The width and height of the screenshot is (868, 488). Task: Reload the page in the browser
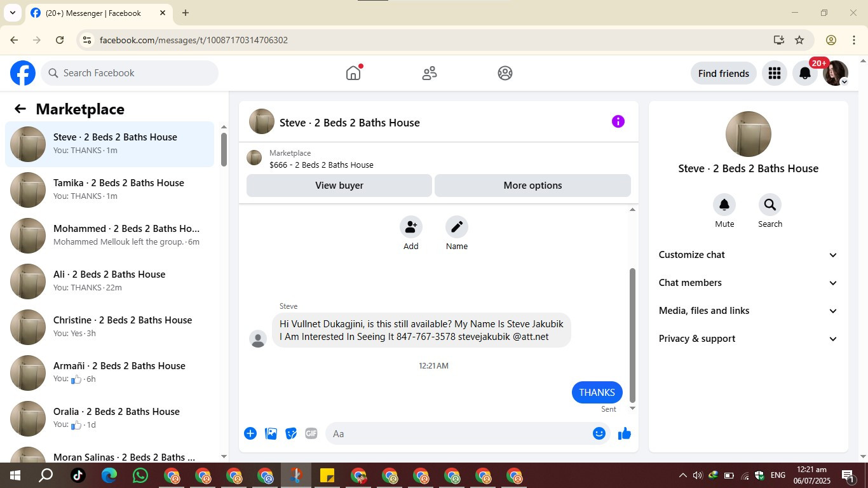[60, 40]
